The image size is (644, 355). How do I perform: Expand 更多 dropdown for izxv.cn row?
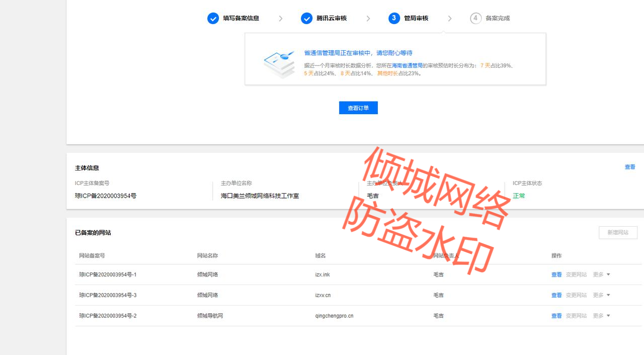point(601,296)
